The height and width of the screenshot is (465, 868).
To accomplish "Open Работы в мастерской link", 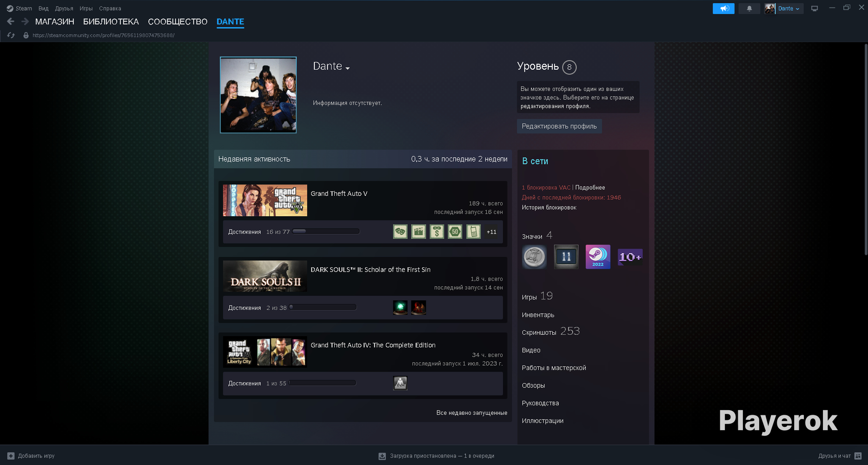I will pos(554,368).
